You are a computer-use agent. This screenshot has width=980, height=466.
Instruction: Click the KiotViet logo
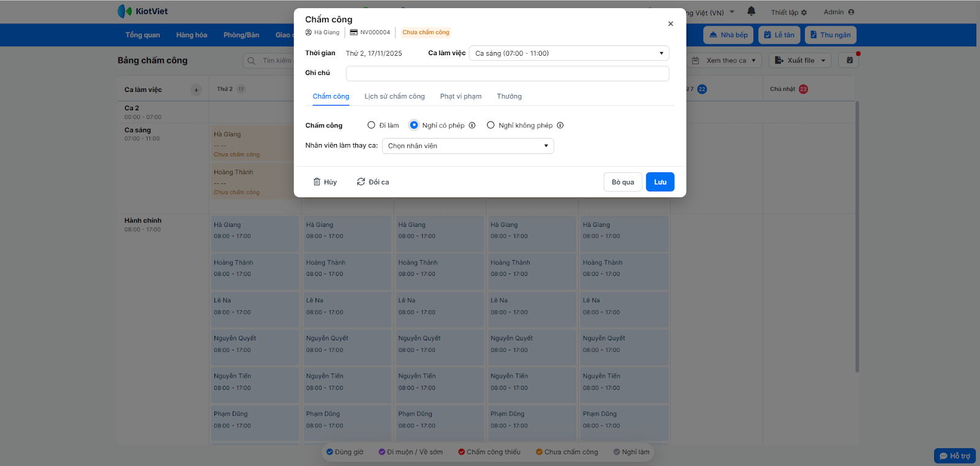point(143,12)
